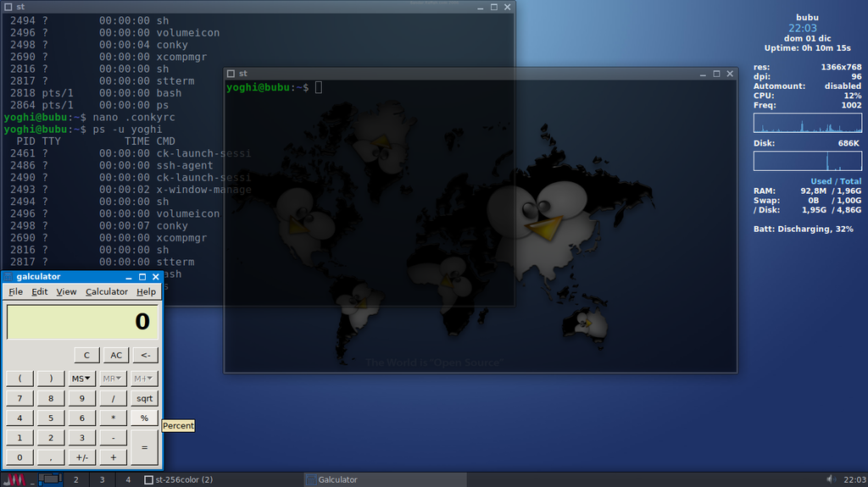Click the background st terminal window icon
Image resolution: width=868 pixels, height=487 pixels.
click(8, 7)
